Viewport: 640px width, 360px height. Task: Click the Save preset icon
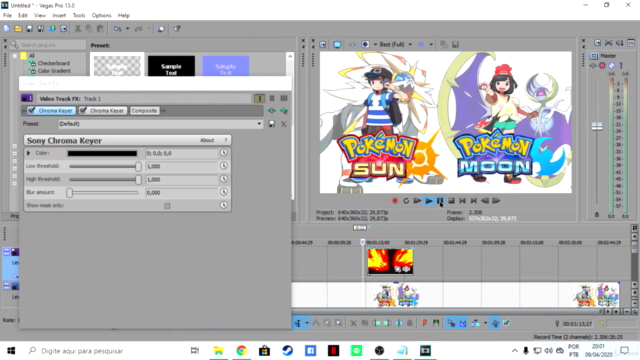point(272,124)
